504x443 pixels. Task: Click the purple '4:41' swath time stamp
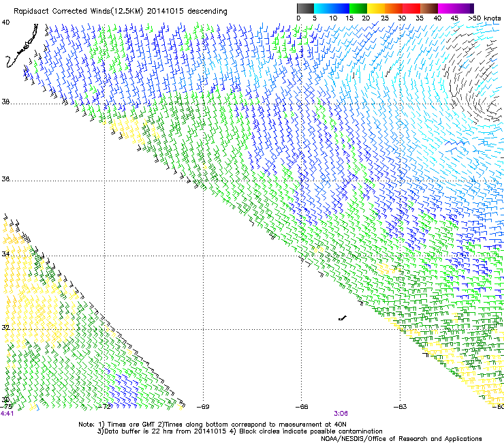click(7, 414)
